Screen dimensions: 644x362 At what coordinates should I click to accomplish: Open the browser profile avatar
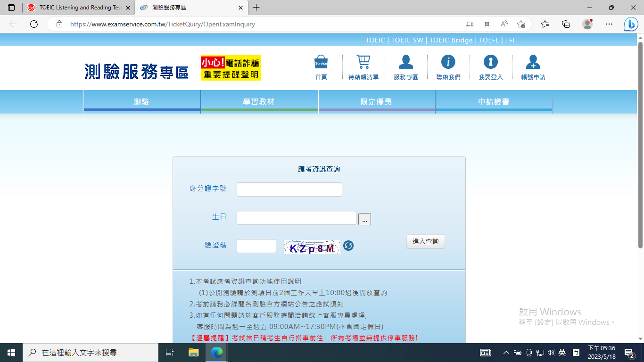(x=587, y=24)
